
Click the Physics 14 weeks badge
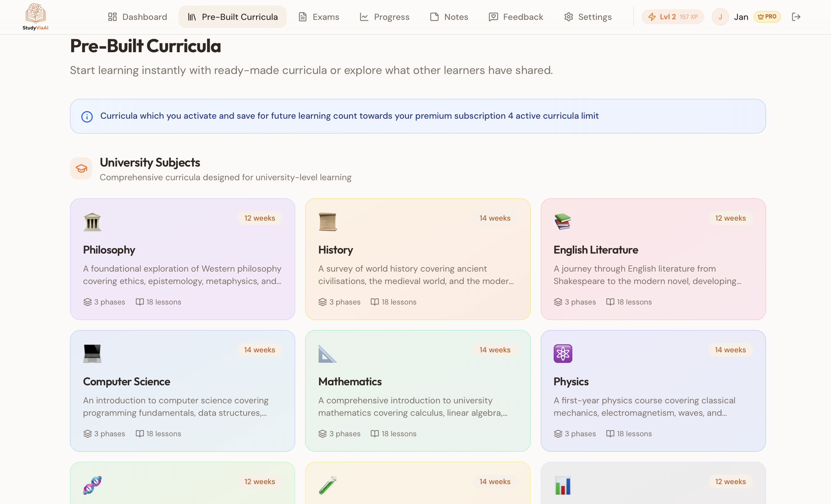(731, 350)
